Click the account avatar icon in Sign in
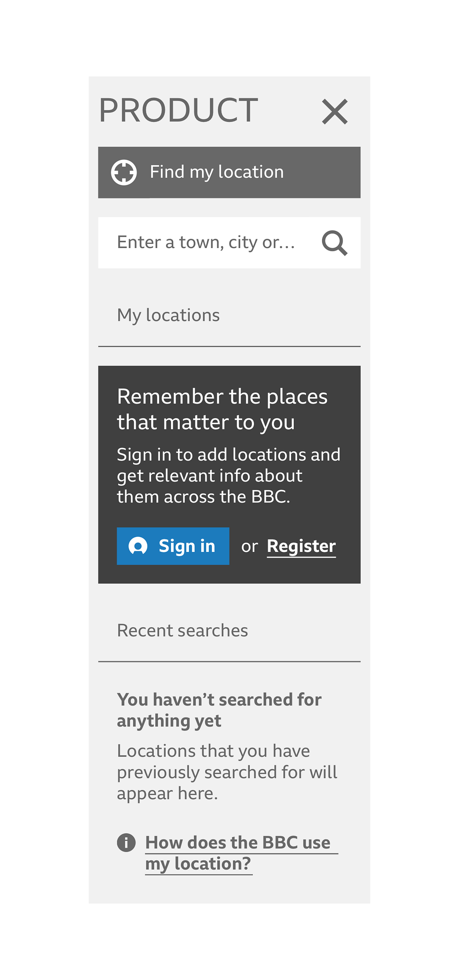Screen dimensions: 459x980 (x=138, y=546)
